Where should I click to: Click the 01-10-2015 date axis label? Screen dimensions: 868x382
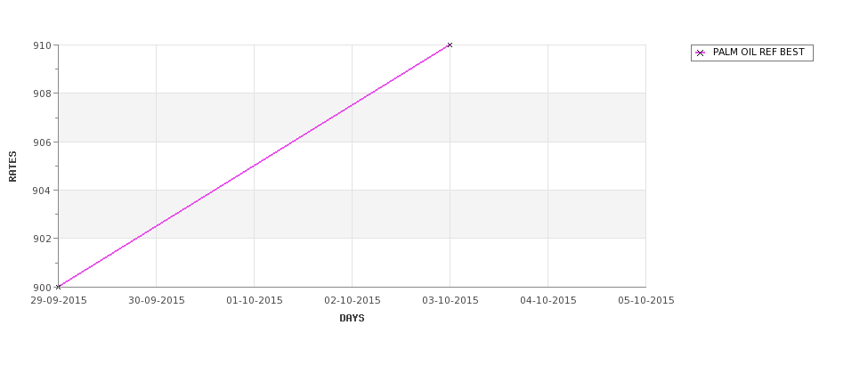(255, 301)
